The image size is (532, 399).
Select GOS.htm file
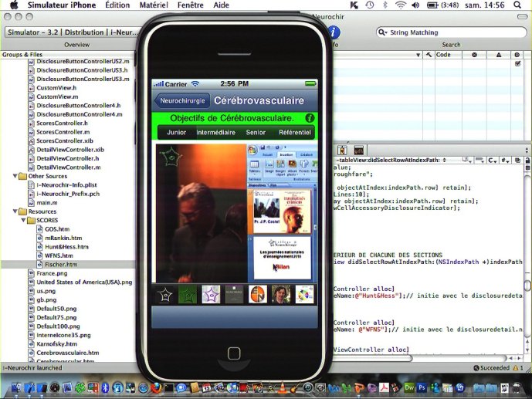[57, 229]
